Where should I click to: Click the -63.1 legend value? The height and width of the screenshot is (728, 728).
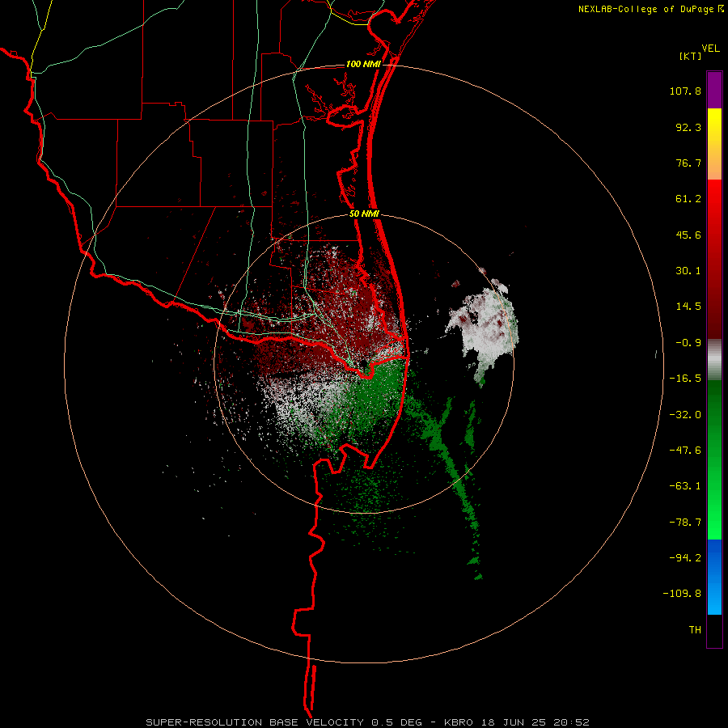click(685, 486)
